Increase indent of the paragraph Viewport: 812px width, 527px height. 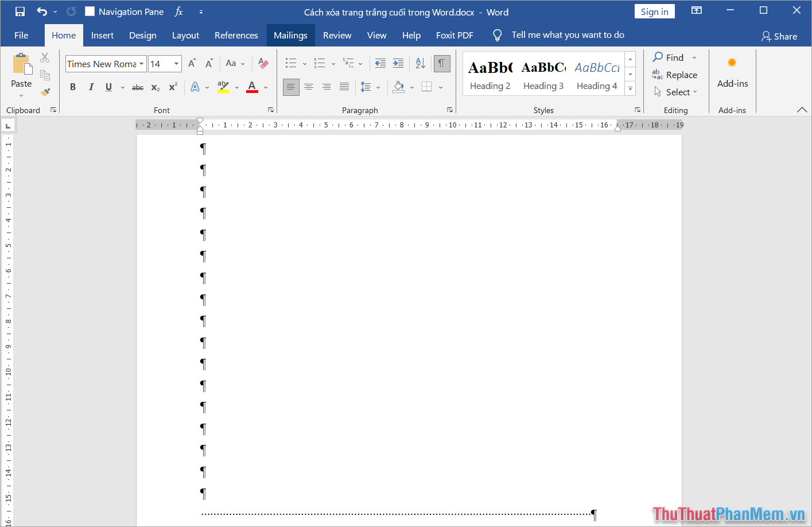coord(398,63)
